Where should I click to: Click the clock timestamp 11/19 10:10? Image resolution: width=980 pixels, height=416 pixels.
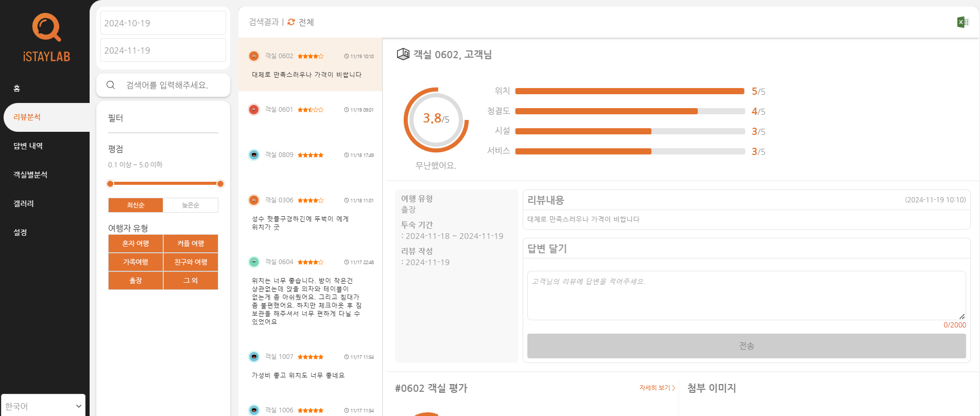pos(359,57)
